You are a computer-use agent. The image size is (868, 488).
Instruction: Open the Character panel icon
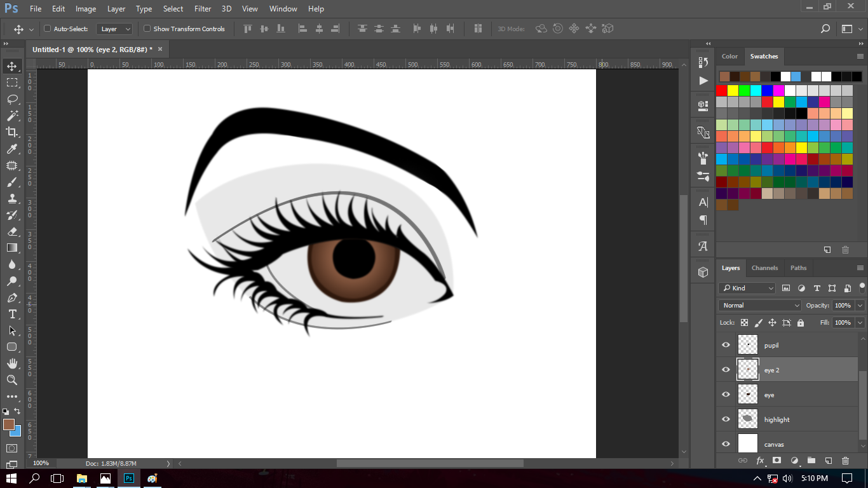pyautogui.click(x=703, y=202)
